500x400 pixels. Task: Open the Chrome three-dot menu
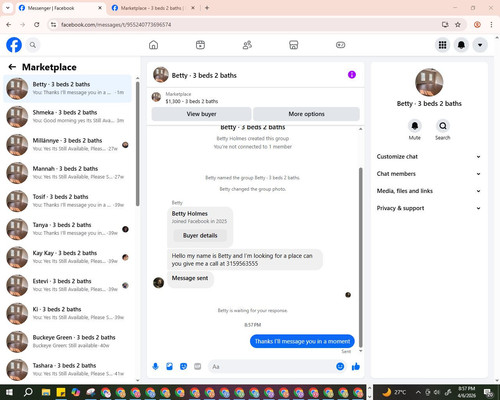click(491, 25)
